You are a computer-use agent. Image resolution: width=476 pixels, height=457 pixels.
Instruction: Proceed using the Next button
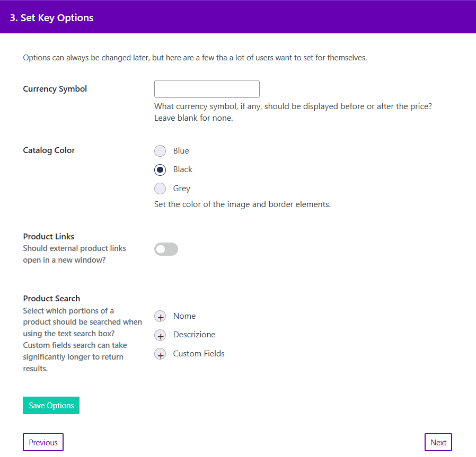[438, 442]
